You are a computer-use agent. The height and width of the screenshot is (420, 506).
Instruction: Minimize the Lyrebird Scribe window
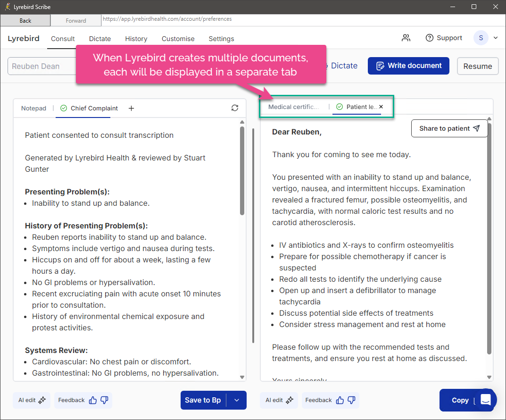(453, 7)
